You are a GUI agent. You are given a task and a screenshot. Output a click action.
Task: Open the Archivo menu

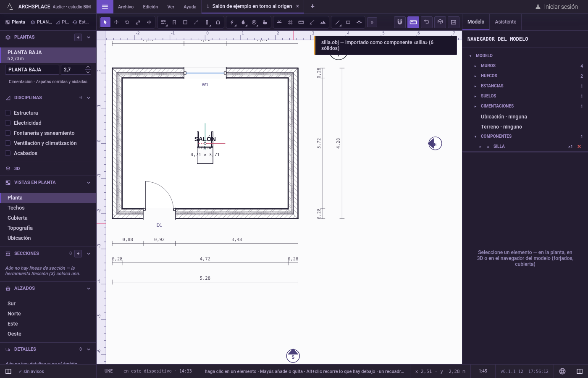pyautogui.click(x=126, y=7)
